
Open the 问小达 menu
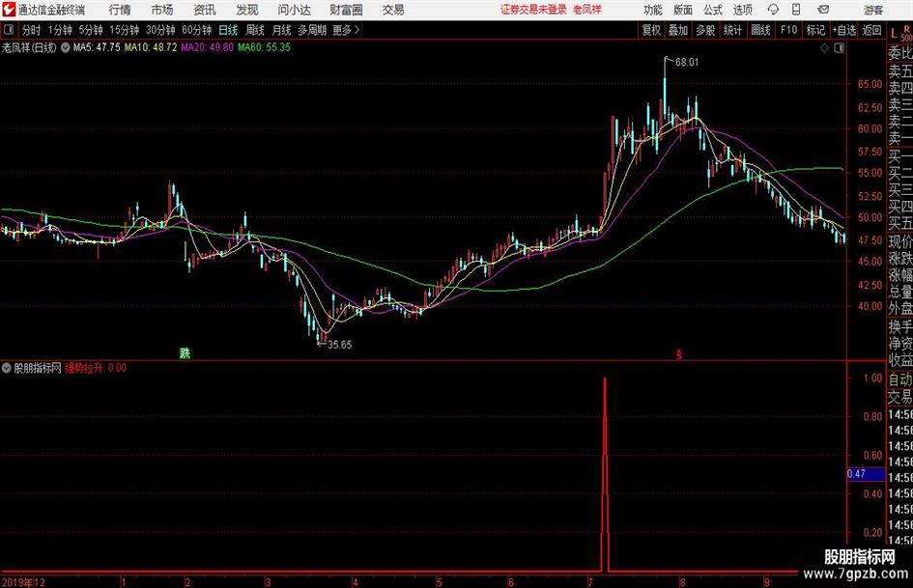(x=294, y=10)
